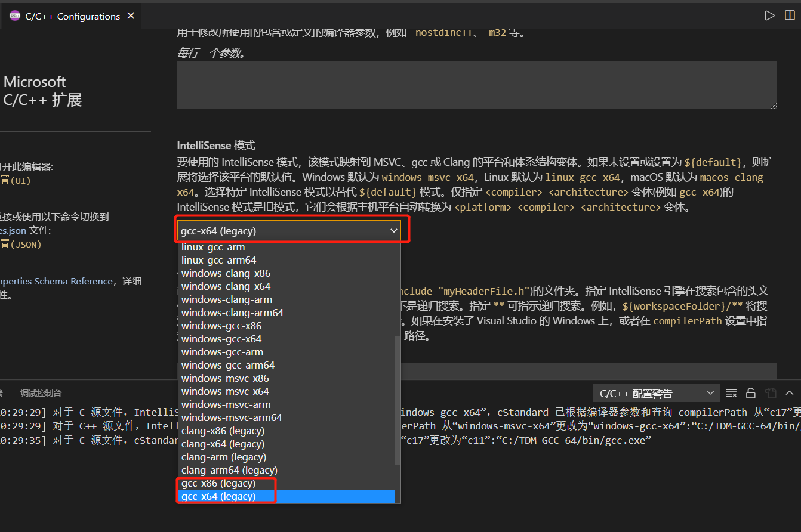
Task: Collapse the gcc-x64 (legacy) IntelliSense mode combo box
Action: tap(290, 231)
